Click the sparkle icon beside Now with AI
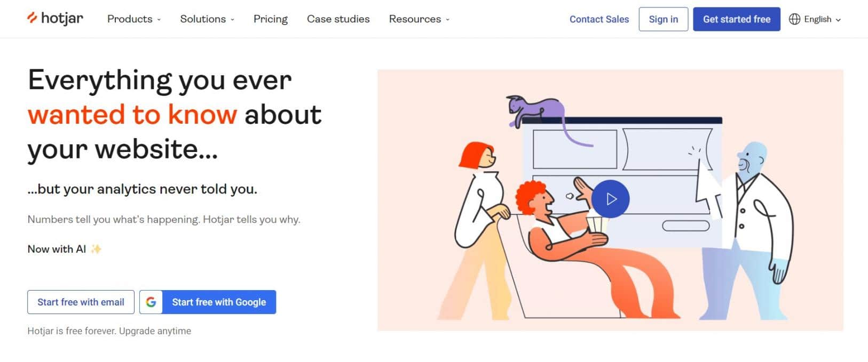The image size is (868, 362). click(96, 249)
